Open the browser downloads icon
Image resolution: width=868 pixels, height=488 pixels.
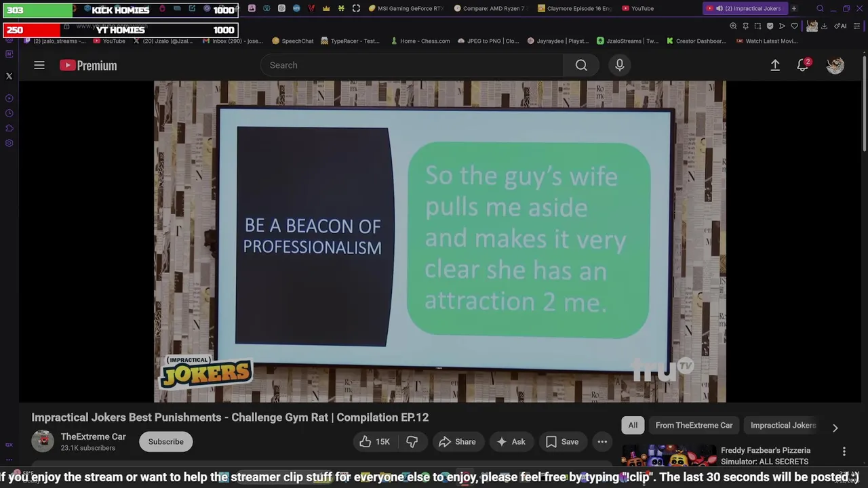(824, 26)
